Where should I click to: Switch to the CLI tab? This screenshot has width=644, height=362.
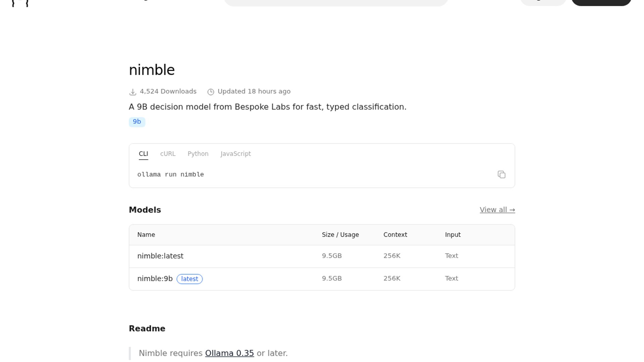pos(143,154)
